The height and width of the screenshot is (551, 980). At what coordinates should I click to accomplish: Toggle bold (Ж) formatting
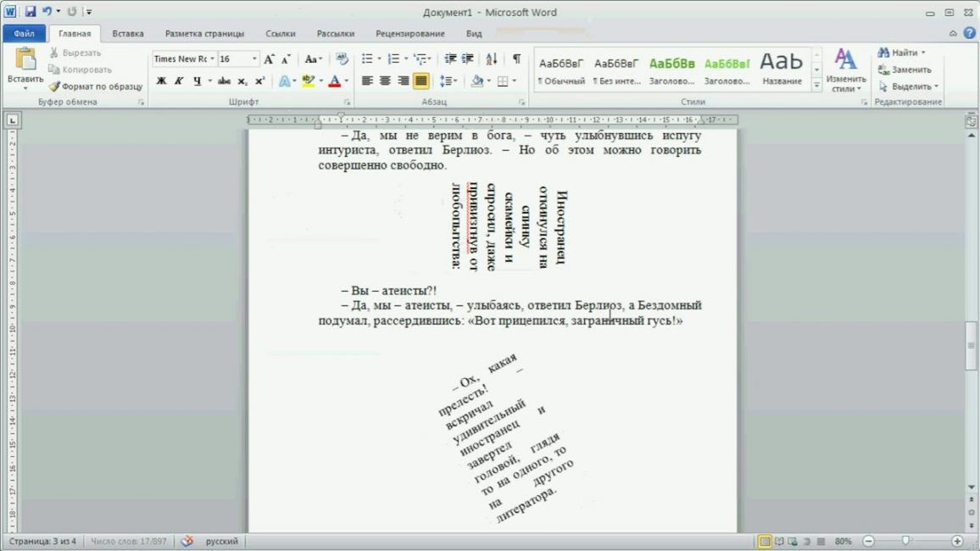[x=161, y=81]
